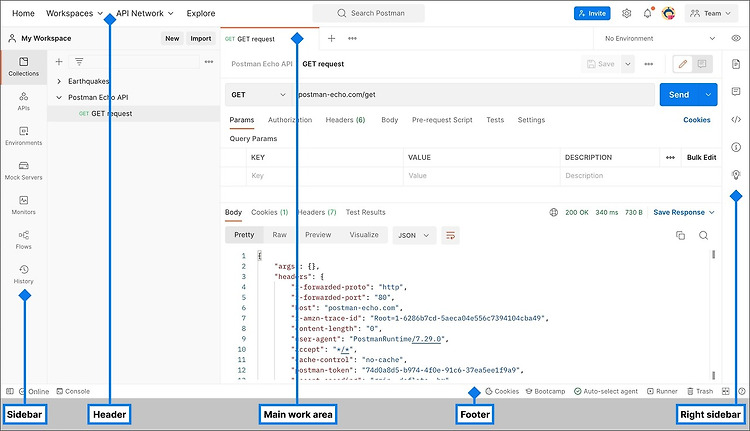Open the Team dropdown
This screenshot has width=750, height=431.
(711, 13)
